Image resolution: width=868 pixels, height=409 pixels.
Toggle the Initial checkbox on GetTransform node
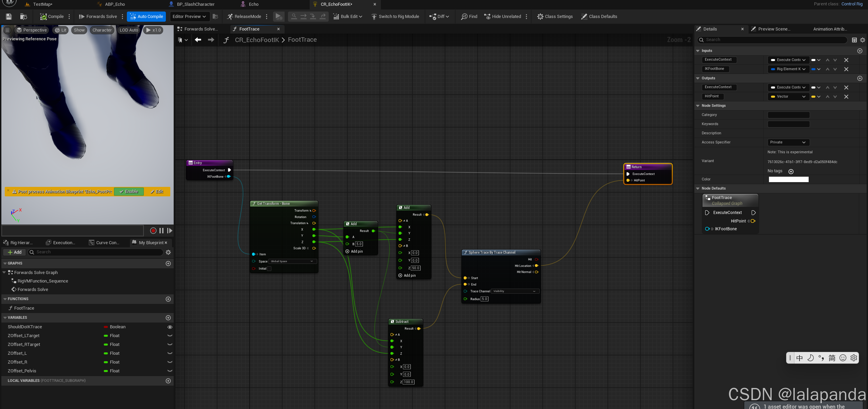pos(269,269)
